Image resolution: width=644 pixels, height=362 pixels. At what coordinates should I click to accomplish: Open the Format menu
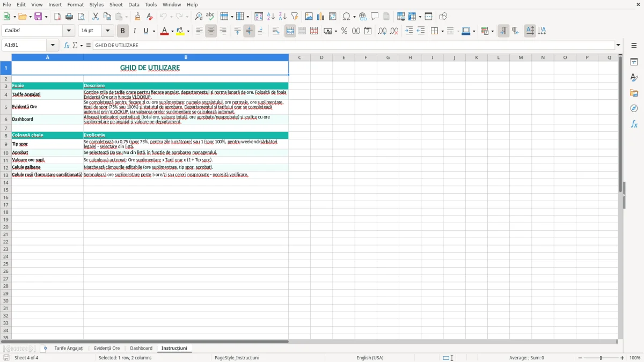(x=76, y=4)
